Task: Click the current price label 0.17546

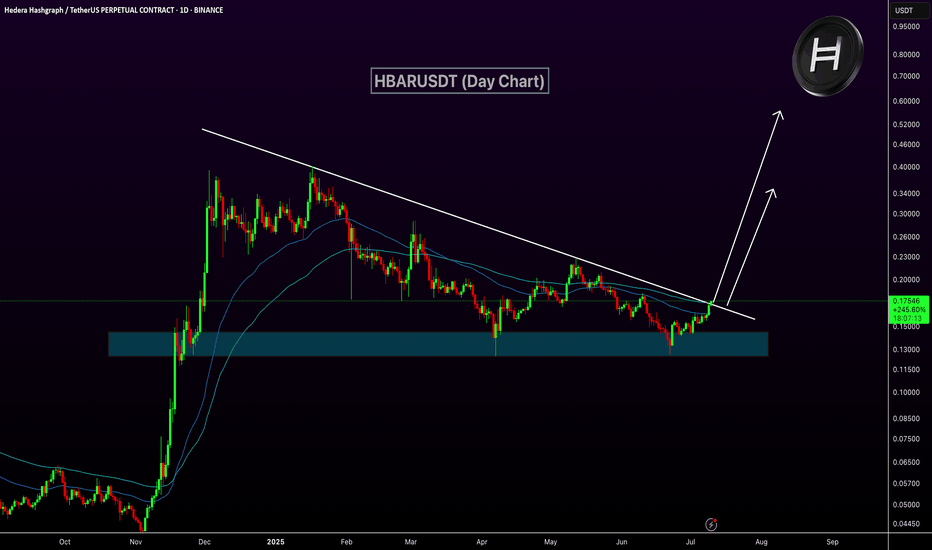Action: [905, 301]
